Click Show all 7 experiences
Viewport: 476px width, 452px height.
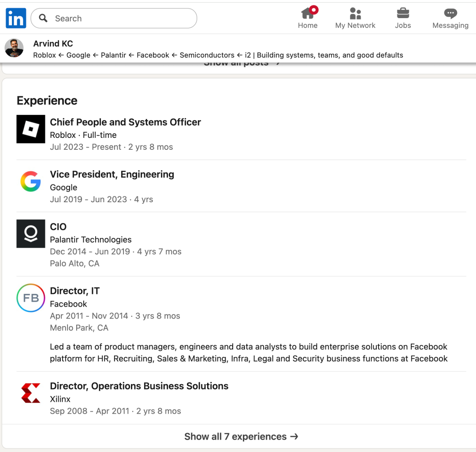click(241, 437)
